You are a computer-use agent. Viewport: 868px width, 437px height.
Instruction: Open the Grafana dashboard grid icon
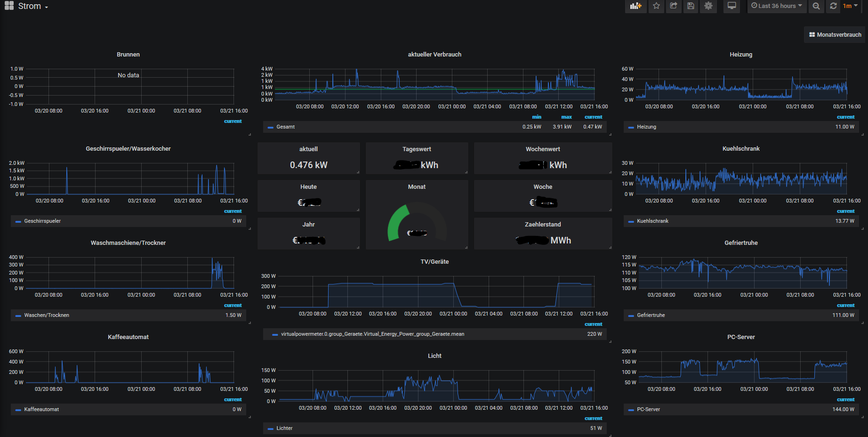[x=9, y=6]
